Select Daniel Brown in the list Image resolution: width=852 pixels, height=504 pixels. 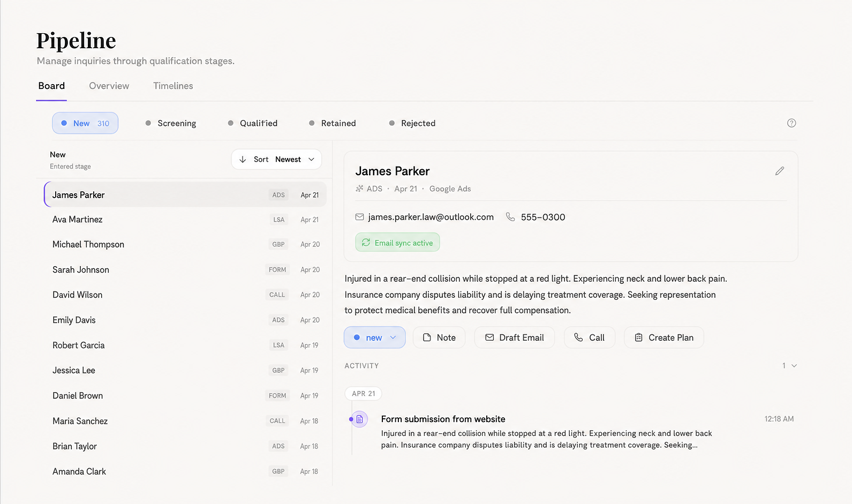(185, 395)
